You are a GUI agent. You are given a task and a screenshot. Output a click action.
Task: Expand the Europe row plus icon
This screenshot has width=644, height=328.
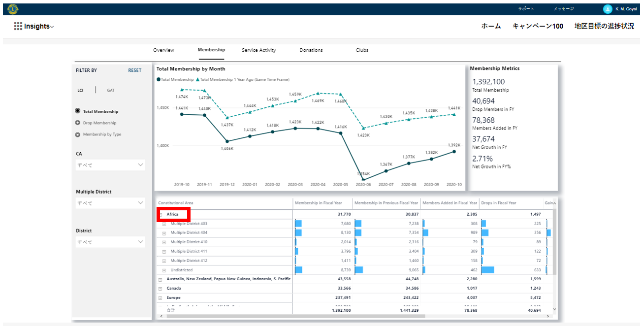pos(160,298)
